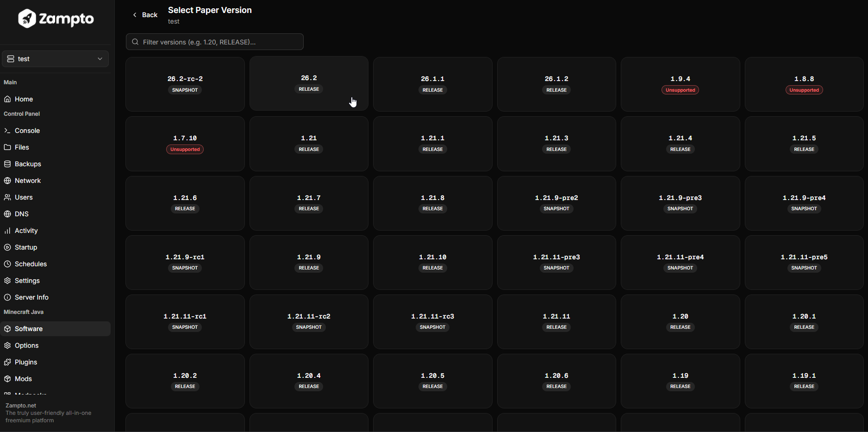Viewport: 868px width, 432px height.
Task: Click the version label 1.21.11-rc3
Action: [x=433, y=316]
